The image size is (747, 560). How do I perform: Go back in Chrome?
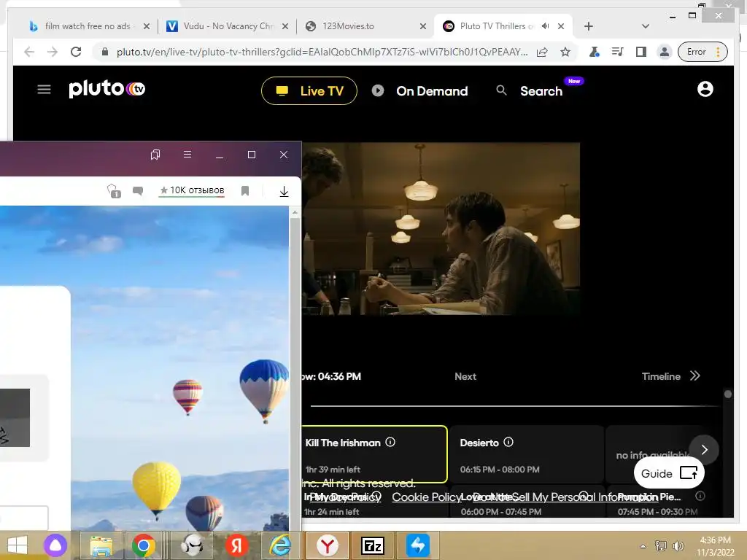pyautogui.click(x=29, y=52)
